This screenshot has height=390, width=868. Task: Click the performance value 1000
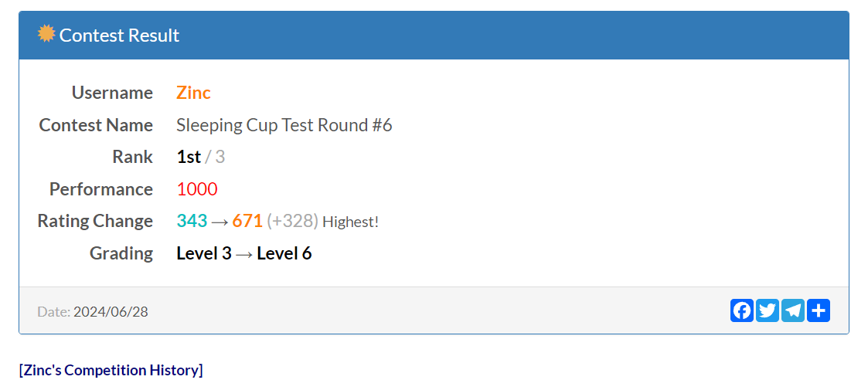(x=197, y=189)
